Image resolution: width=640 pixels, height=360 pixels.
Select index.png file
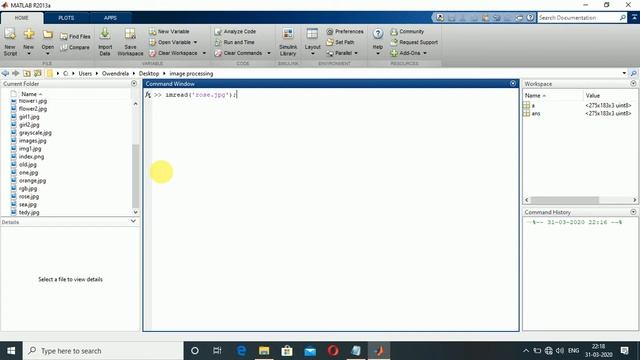click(x=31, y=157)
